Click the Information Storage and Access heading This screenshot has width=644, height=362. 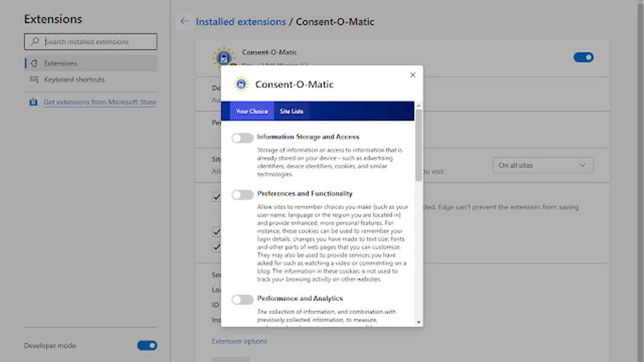tap(308, 137)
